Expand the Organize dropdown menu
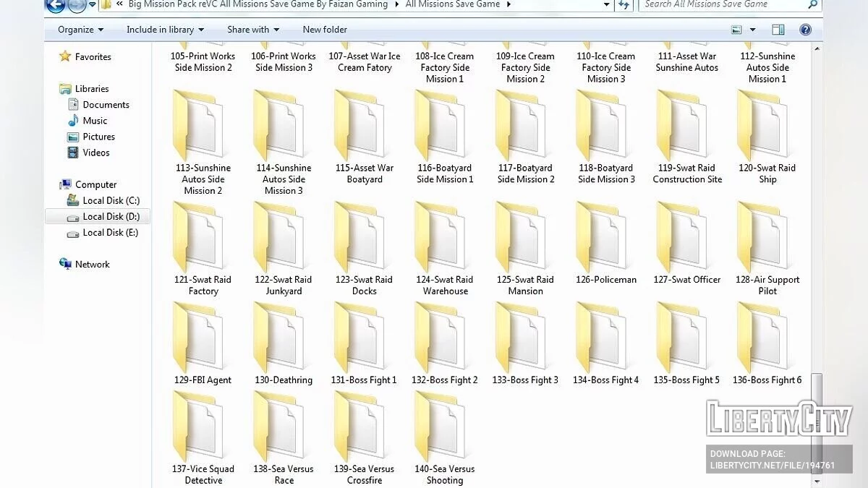The image size is (868, 488). pos(80,30)
